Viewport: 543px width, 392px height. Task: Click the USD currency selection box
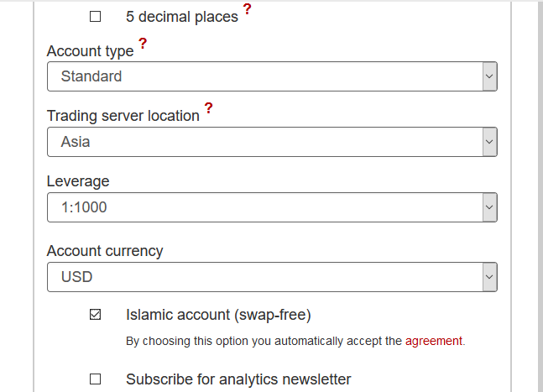pyautogui.click(x=272, y=277)
